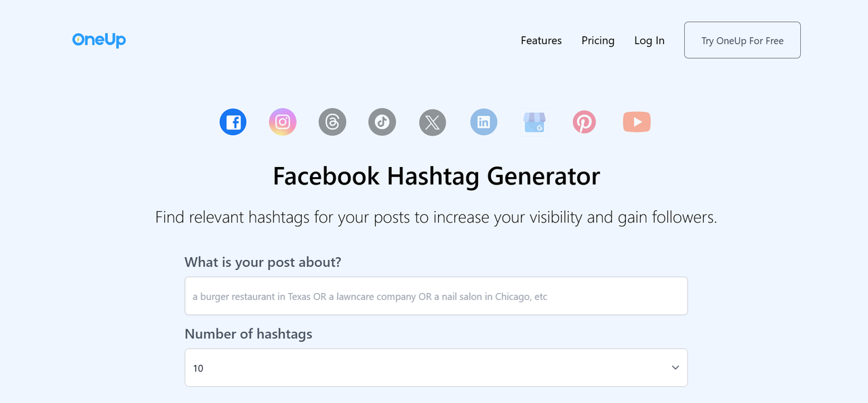Pick the LinkedIn platform icon
Viewport: 868px width, 403px height.
pos(484,122)
